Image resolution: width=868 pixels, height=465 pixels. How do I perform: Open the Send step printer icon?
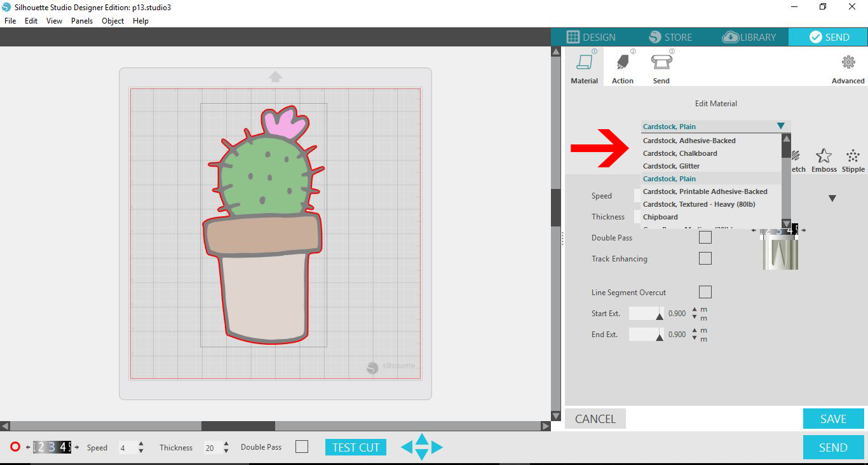(661, 62)
